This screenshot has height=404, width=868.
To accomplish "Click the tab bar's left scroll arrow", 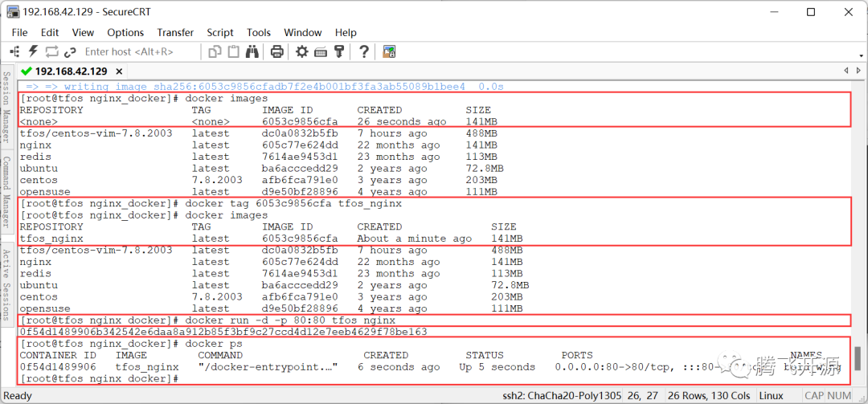I will pyautogui.click(x=845, y=71).
